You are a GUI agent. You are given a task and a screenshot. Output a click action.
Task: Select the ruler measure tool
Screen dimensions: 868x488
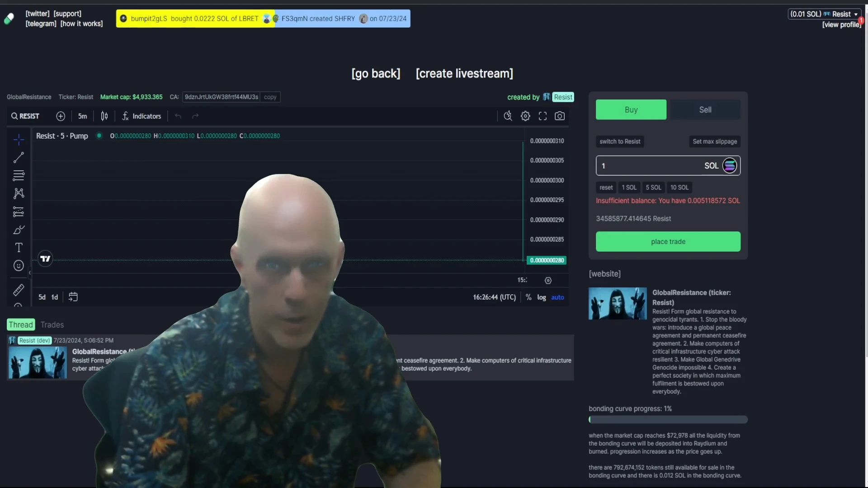(19, 290)
